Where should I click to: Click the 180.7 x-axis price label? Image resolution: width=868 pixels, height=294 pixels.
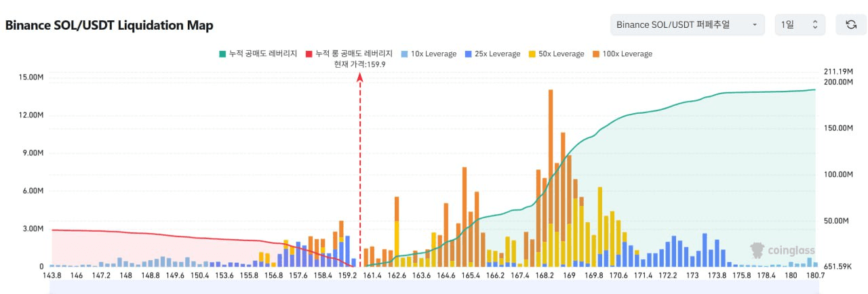tap(815, 276)
